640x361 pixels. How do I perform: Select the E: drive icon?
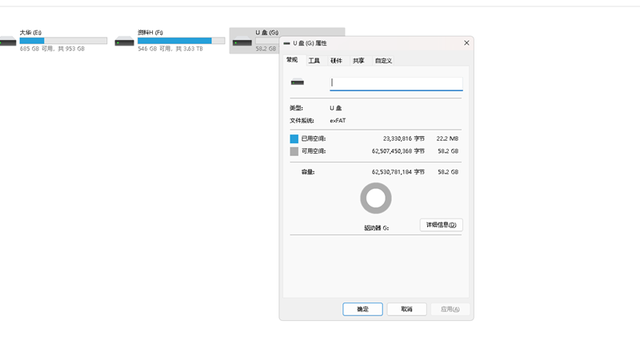point(8,41)
